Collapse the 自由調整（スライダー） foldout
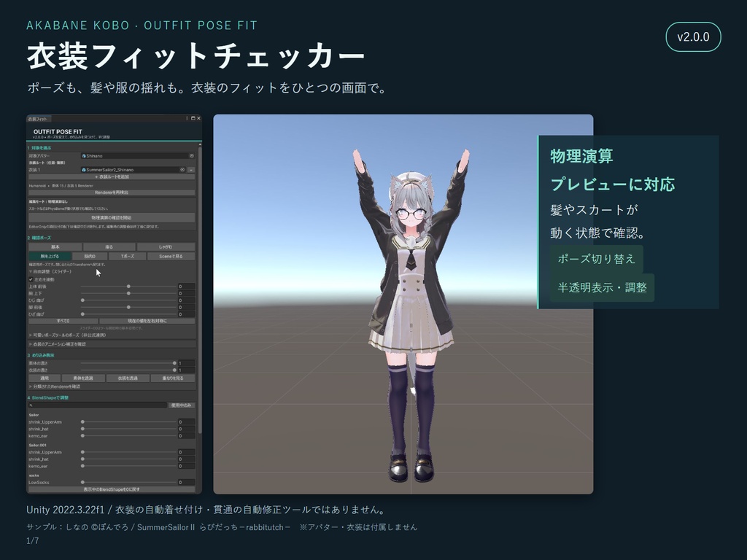The image size is (747, 560). click(x=50, y=271)
